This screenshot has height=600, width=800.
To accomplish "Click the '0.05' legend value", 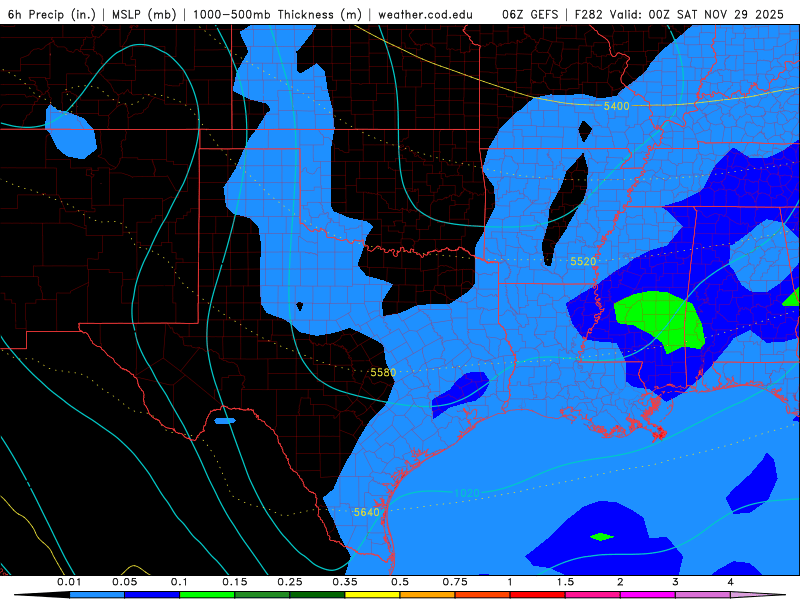I will [124, 582].
